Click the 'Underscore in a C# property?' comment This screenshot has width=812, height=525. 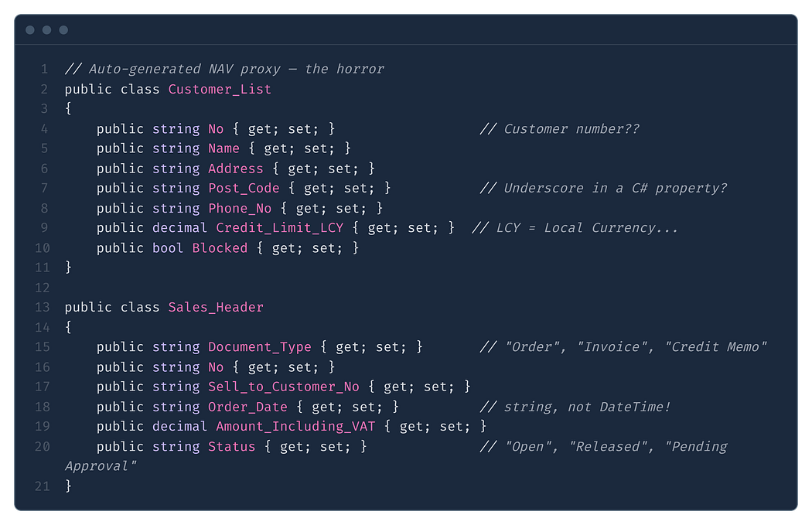[603, 188]
